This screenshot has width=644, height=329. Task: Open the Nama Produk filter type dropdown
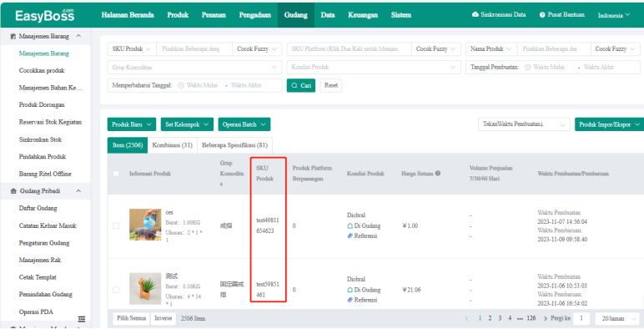pos(491,49)
